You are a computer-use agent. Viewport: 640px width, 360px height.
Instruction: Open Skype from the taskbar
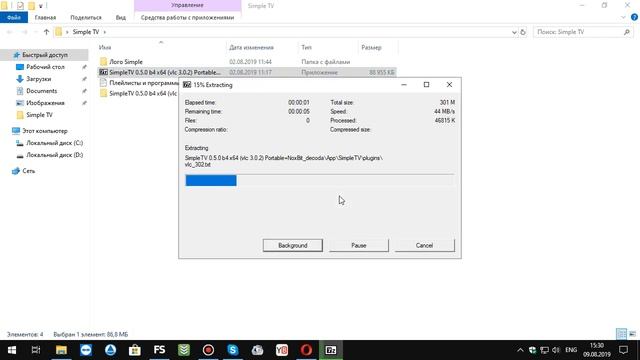click(x=233, y=350)
